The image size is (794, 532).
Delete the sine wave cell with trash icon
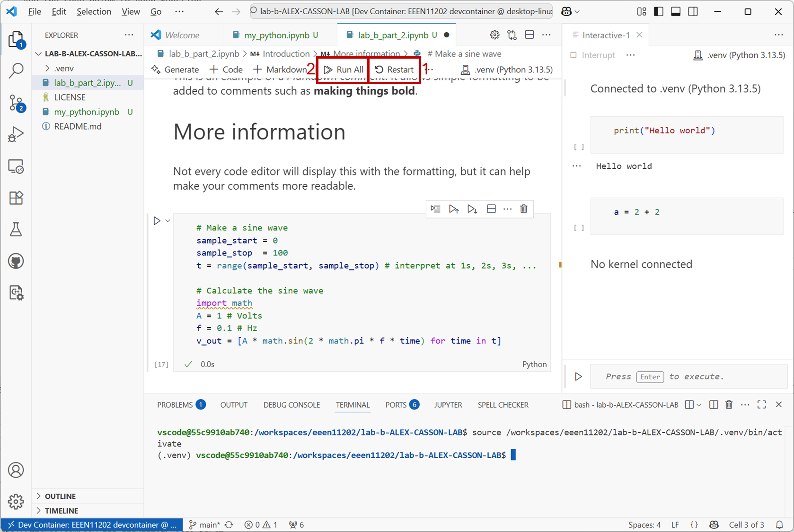tap(524, 209)
